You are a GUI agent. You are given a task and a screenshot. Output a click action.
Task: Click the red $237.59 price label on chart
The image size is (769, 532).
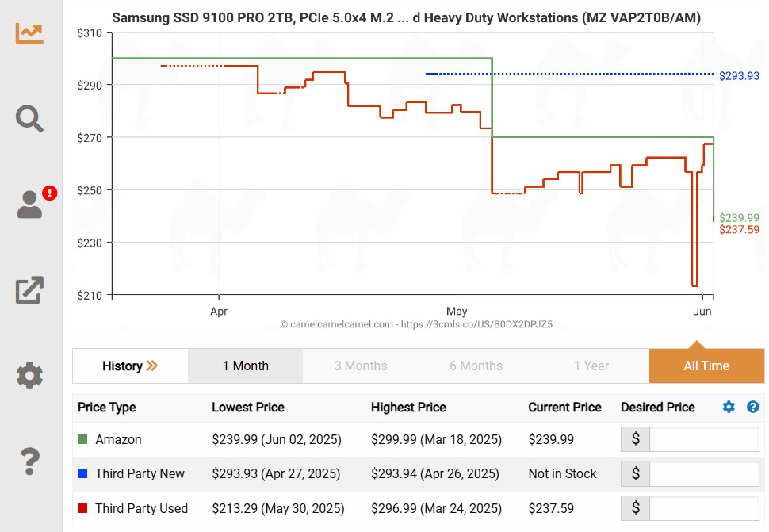(x=739, y=230)
